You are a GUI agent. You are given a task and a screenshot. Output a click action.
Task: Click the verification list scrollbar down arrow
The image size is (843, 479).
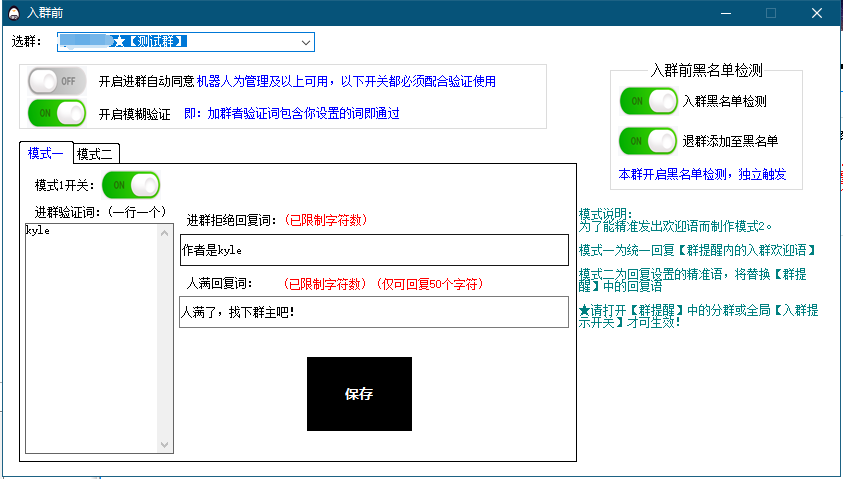(165, 445)
